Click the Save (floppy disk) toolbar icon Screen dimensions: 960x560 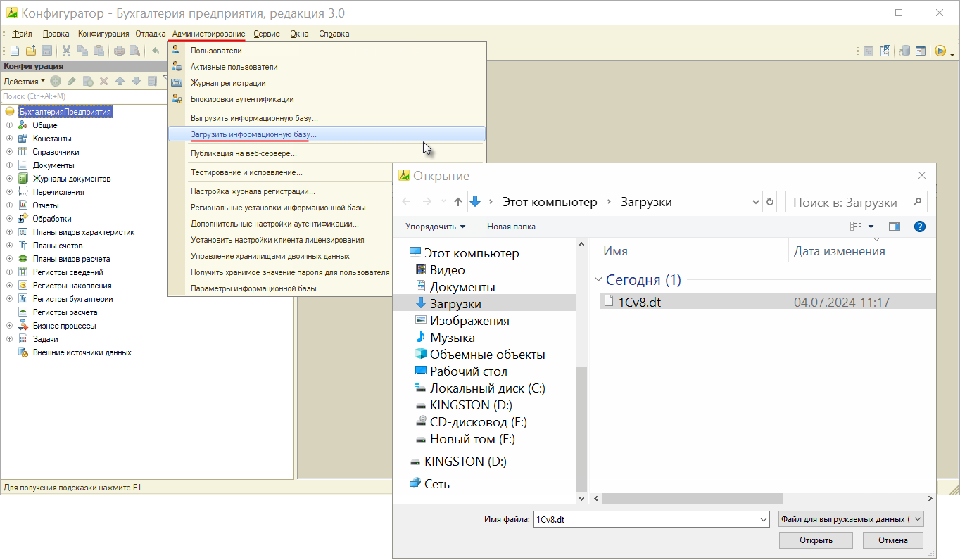coord(47,51)
